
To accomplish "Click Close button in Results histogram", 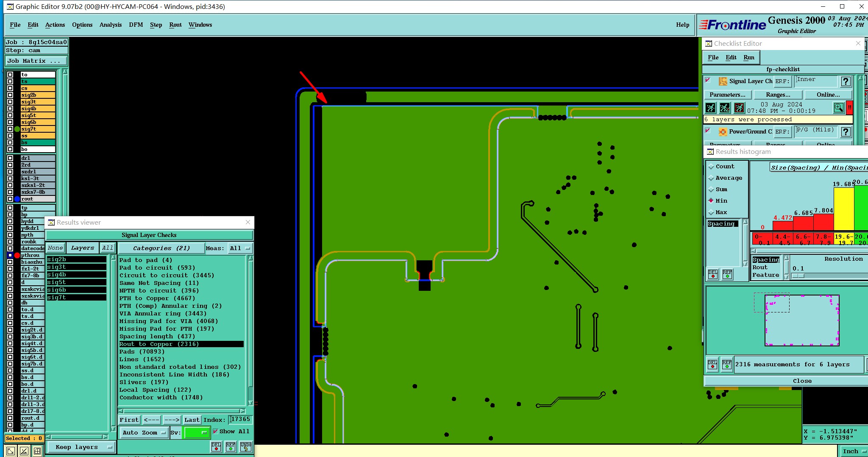I will 802,381.
